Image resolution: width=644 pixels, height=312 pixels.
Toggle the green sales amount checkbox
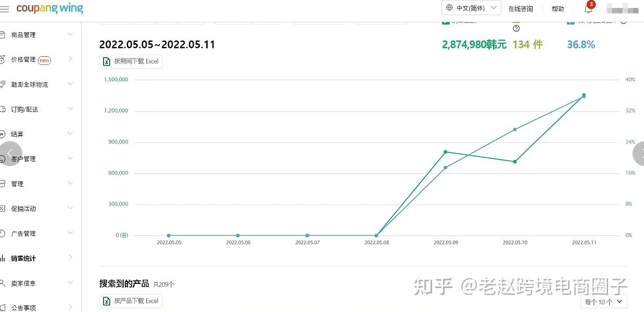(x=446, y=21)
